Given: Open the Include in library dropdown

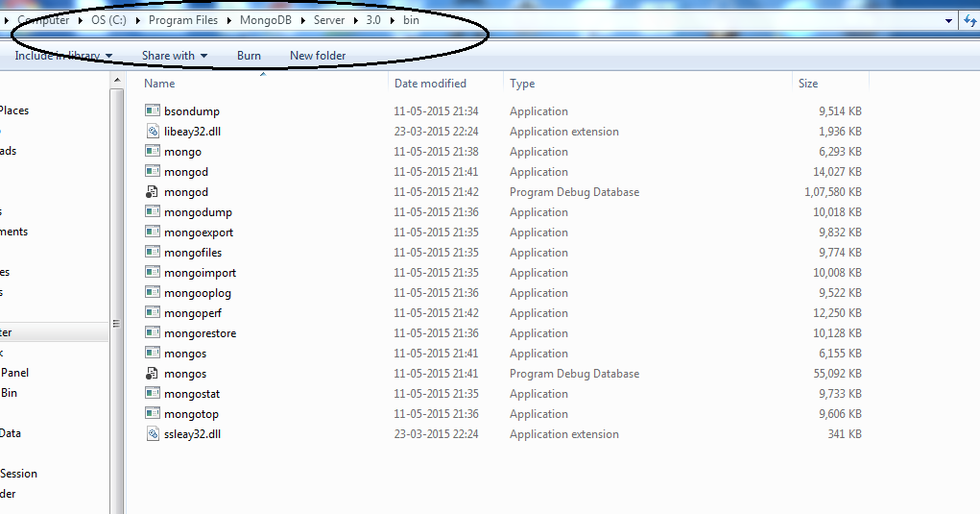Looking at the screenshot, I should pyautogui.click(x=63, y=56).
